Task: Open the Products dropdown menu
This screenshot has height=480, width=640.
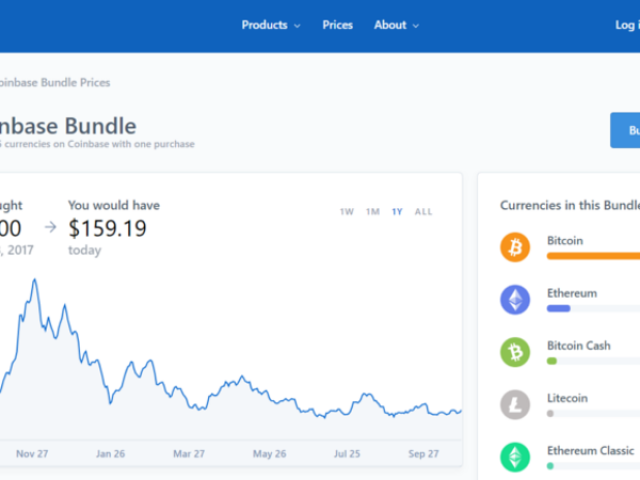Action: tap(271, 25)
